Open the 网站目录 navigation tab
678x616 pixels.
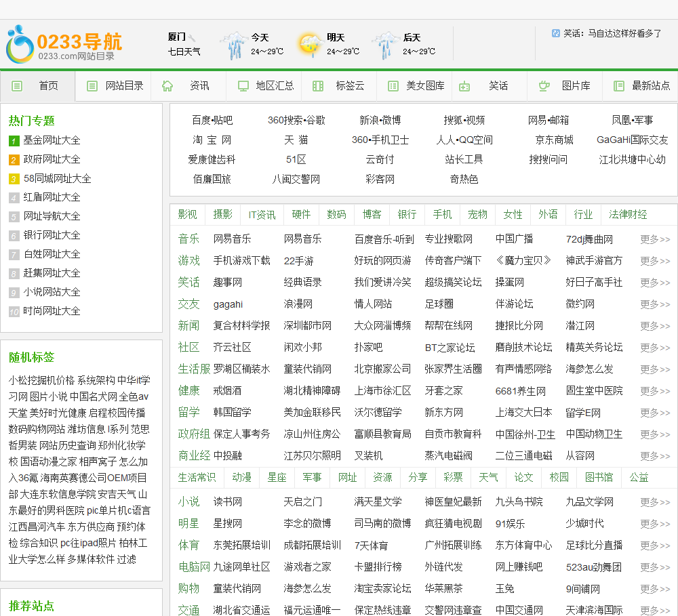tap(124, 86)
